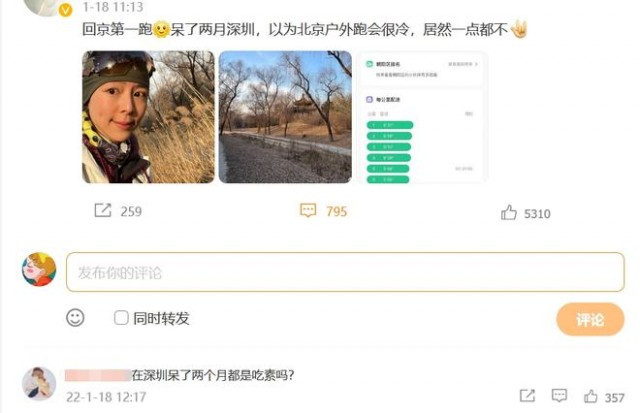Repost the comment using its share icon
The height and width of the screenshot is (413, 640).
pos(527,395)
